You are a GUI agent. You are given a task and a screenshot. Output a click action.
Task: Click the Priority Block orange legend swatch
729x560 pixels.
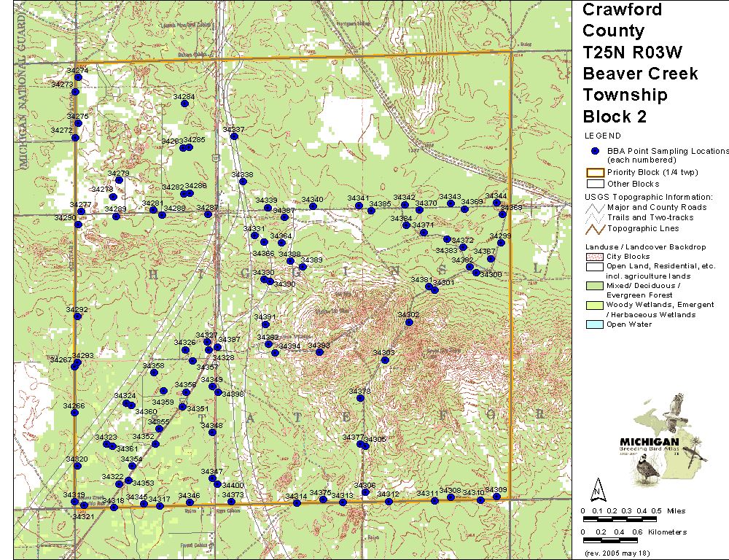596,173
